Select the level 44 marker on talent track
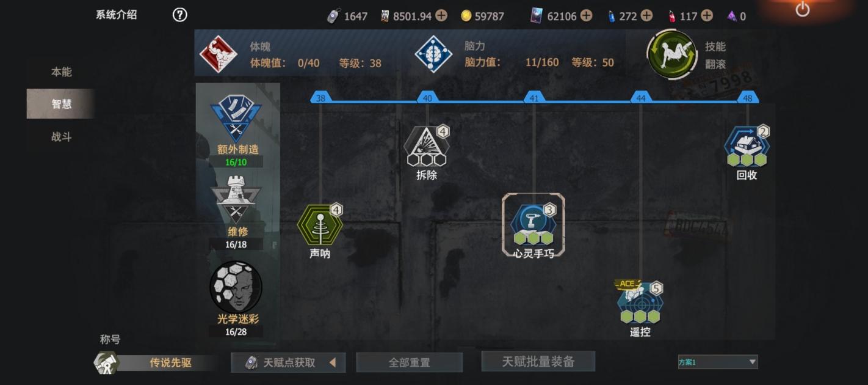The width and height of the screenshot is (868, 385). [x=640, y=98]
